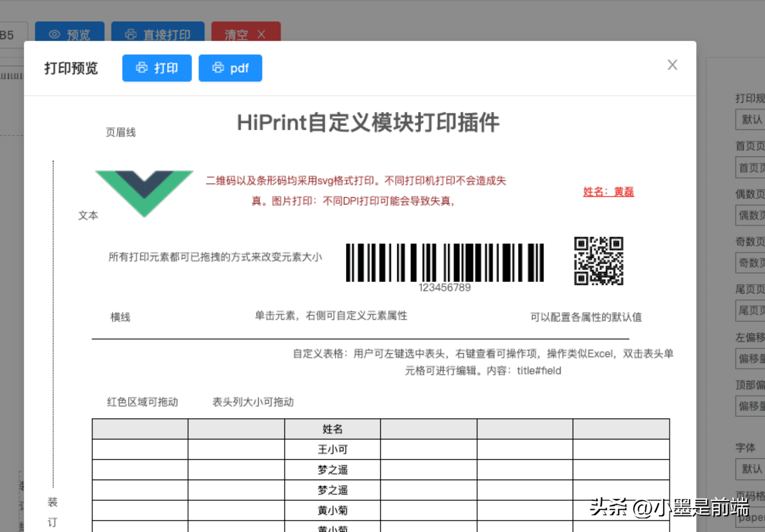
Task: Open the 默认 dropdown under 打印规
Action: (750, 120)
